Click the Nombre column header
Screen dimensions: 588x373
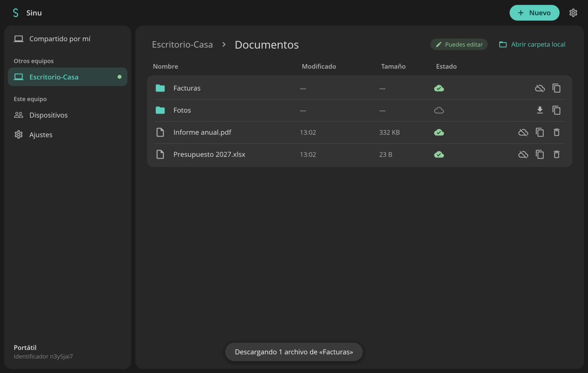click(x=165, y=66)
